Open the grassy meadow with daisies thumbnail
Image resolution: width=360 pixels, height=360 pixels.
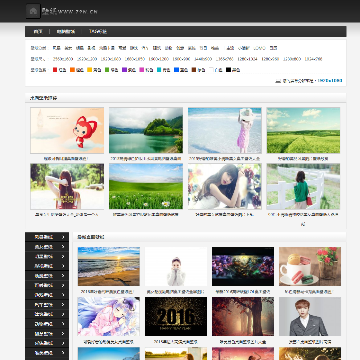pos(146,186)
